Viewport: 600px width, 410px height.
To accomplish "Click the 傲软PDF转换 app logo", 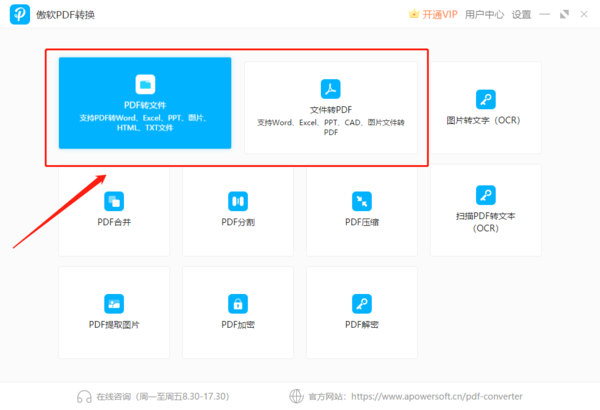I will click(20, 15).
